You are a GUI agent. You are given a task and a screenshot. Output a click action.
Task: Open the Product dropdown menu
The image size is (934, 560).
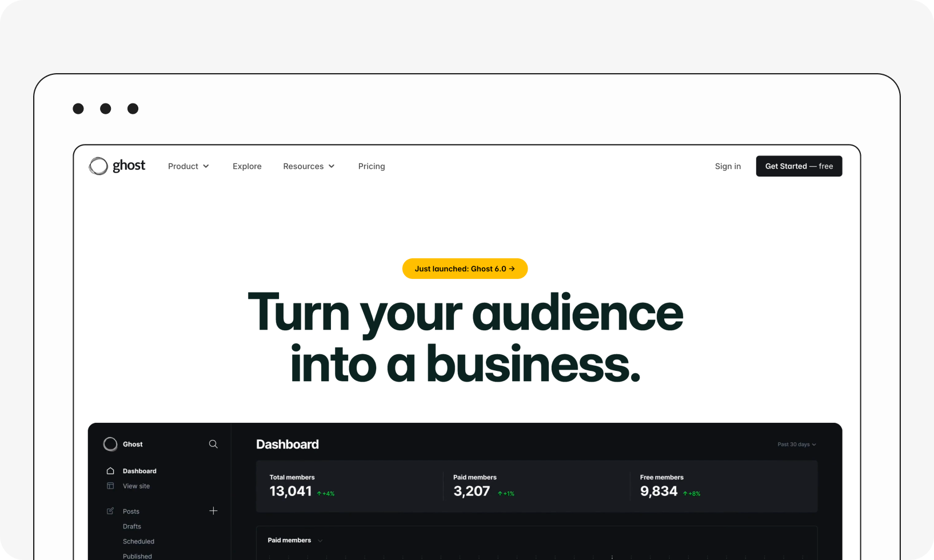coord(189,166)
